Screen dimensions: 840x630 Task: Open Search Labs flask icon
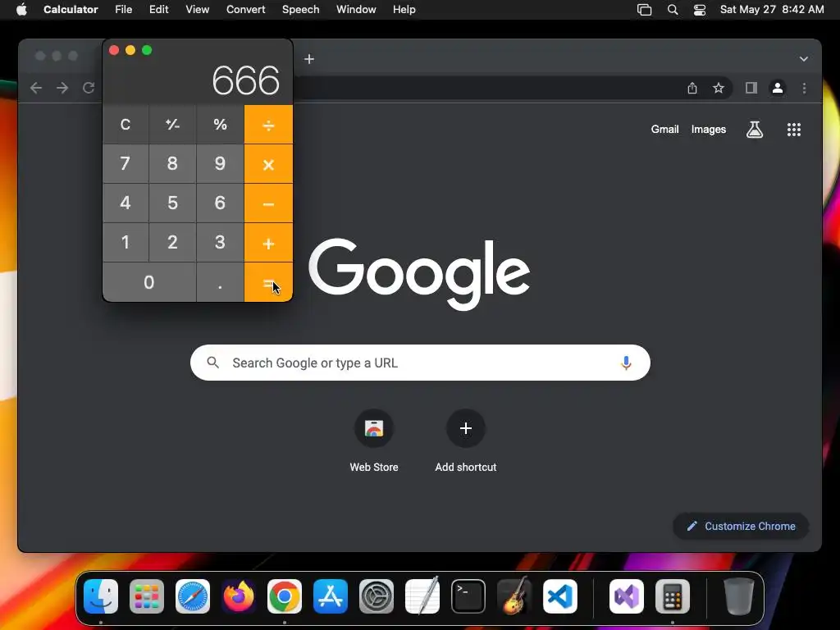755,129
